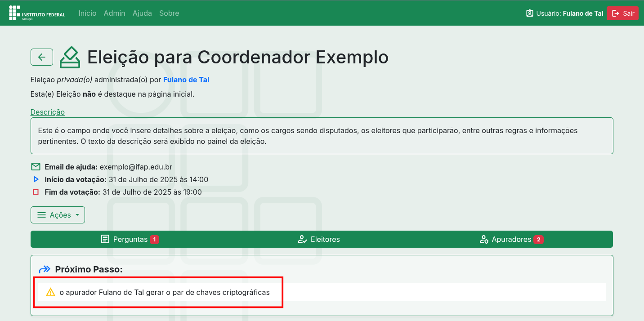
Task: Click the exemplo@ifap.edu.br email address
Action: tap(136, 167)
